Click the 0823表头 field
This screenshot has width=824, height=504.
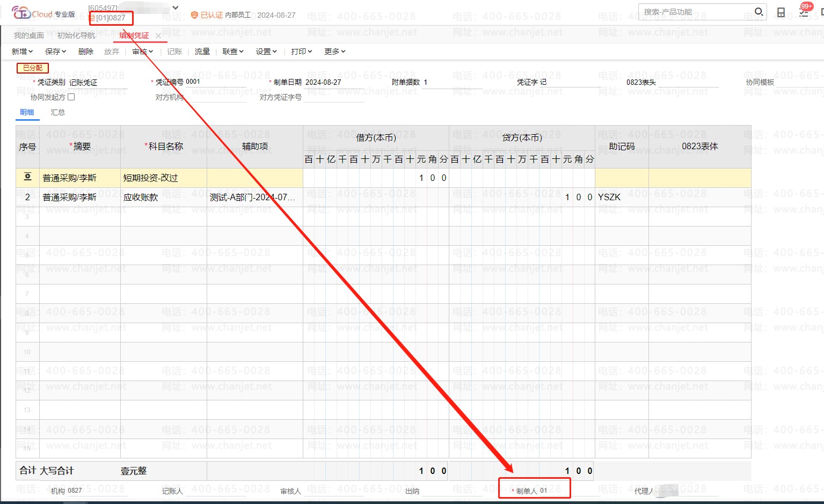[688, 82]
